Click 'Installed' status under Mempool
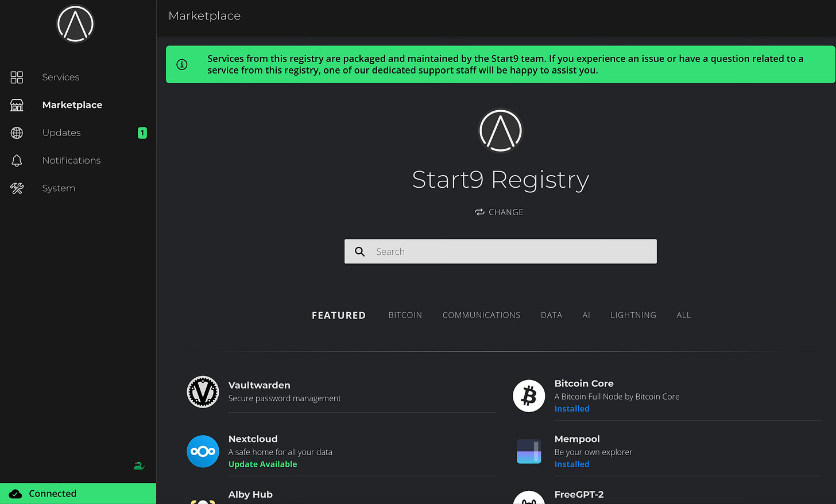Viewport: 836px width, 504px height. pos(572,464)
